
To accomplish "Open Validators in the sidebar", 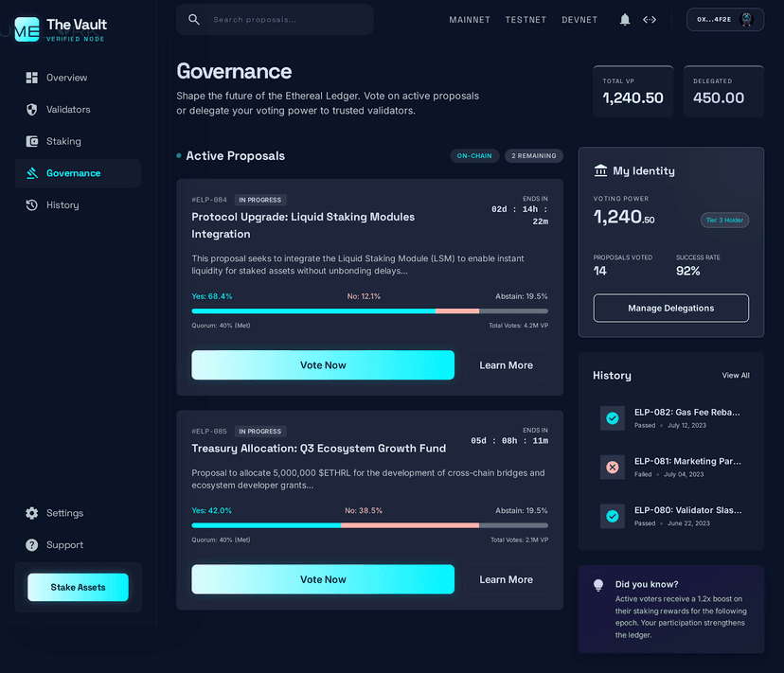I will coord(68,110).
